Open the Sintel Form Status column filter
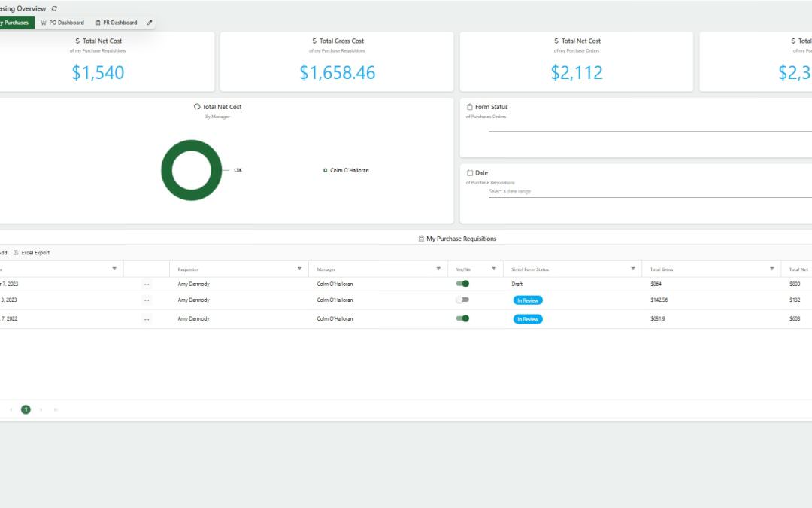The width and height of the screenshot is (812, 508). (x=632, y=269)
